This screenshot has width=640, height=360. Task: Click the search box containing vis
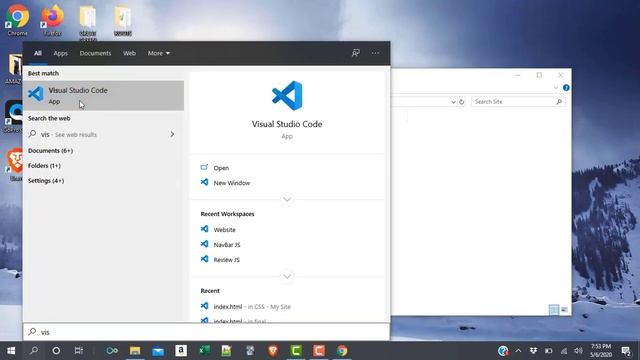click(207, 332)
